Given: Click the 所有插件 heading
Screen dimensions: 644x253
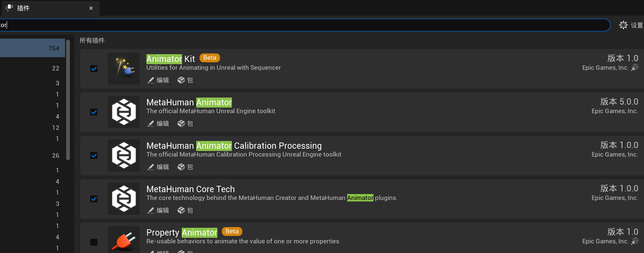Looking at the screenshot, I should coord(92,40).
